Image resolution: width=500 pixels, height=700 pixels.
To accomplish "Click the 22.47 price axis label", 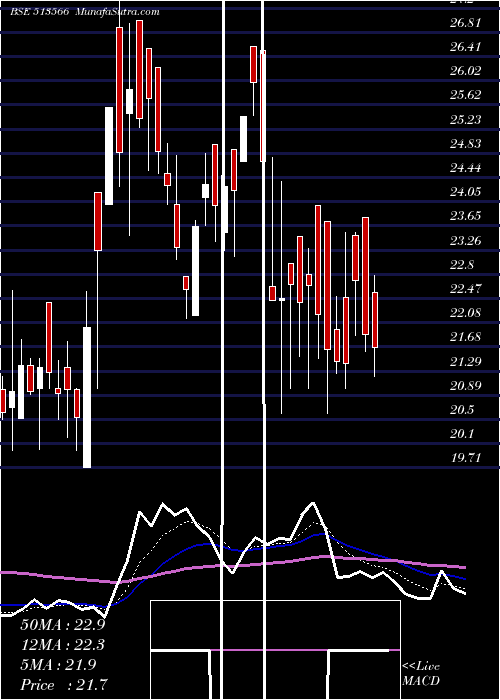I will pyautogui.click(x=466, y=289).
